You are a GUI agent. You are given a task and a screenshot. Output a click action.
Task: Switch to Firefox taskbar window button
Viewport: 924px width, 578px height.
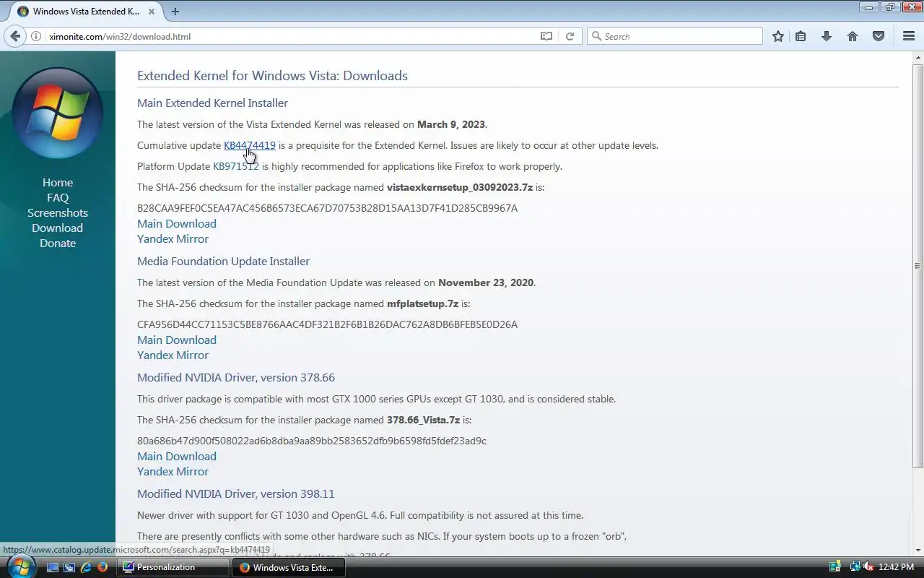click(x=289, y=567)
